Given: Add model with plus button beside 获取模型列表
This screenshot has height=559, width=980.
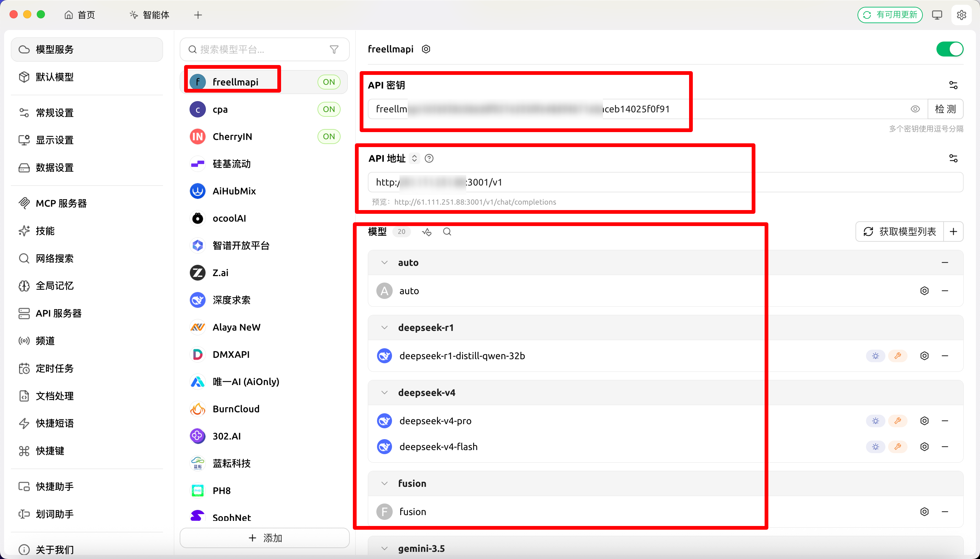Looking at the screenshot, I should pyautogui.click(x=953, y=231).
